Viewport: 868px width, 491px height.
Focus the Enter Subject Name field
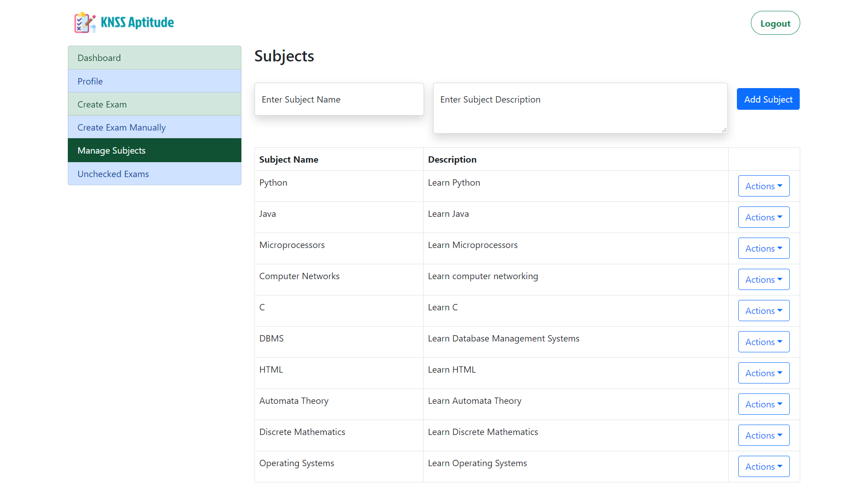[339, 99]
